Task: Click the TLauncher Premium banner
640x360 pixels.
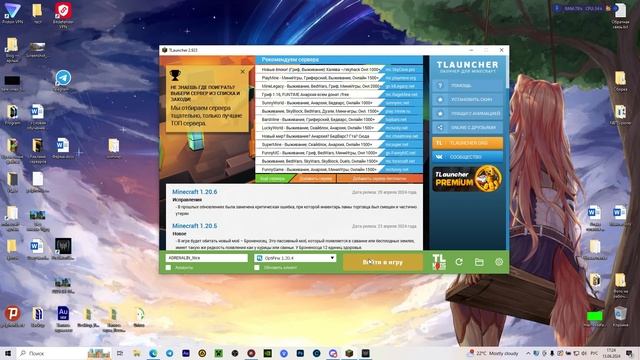Action: pos(468,179)
